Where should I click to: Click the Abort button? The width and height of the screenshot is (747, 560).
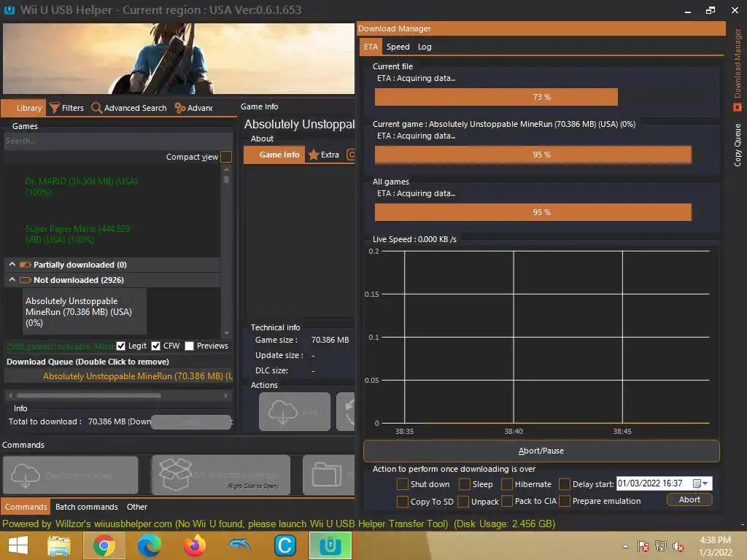689,499
